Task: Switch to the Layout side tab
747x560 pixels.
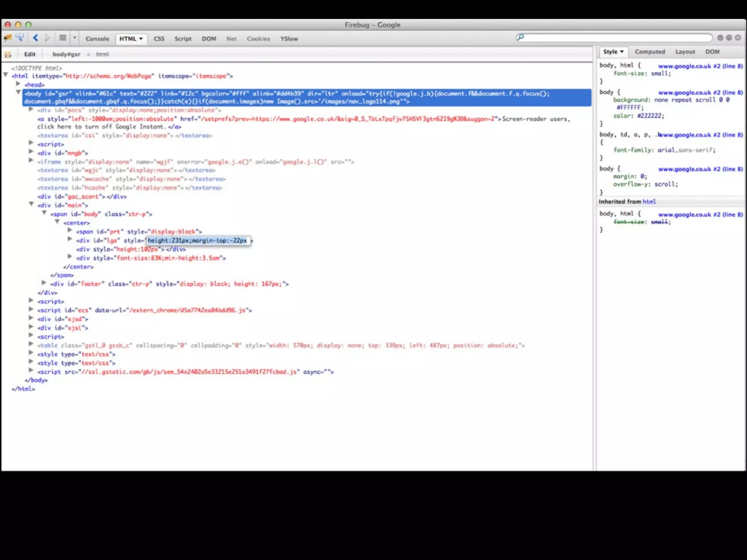Action: click(685, 52)
